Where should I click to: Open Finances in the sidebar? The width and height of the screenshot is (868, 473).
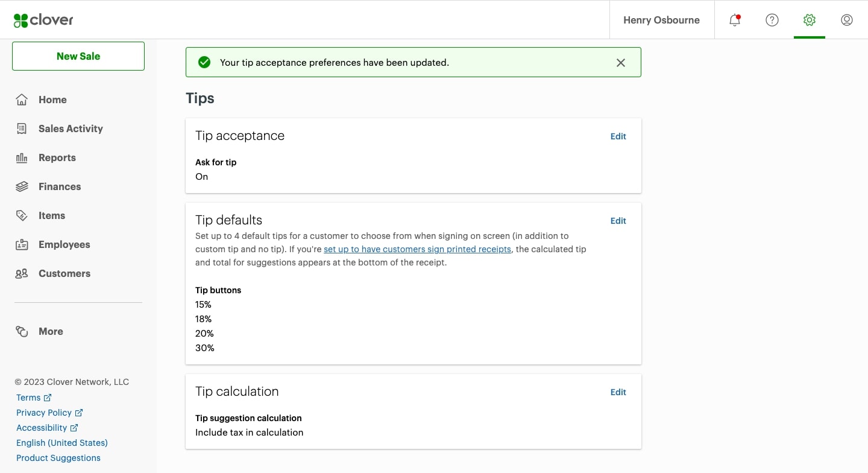pos(60,186)
